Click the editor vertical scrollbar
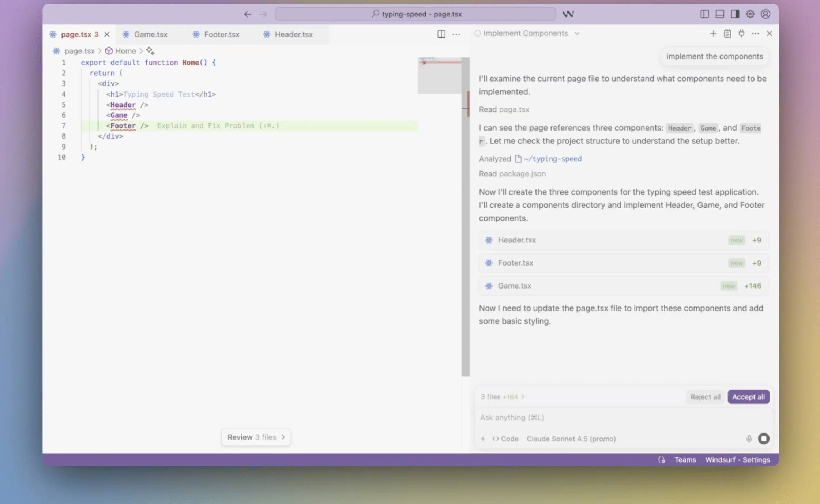The width and height of the screenshot is (820, 504). [x=465, y=219]
